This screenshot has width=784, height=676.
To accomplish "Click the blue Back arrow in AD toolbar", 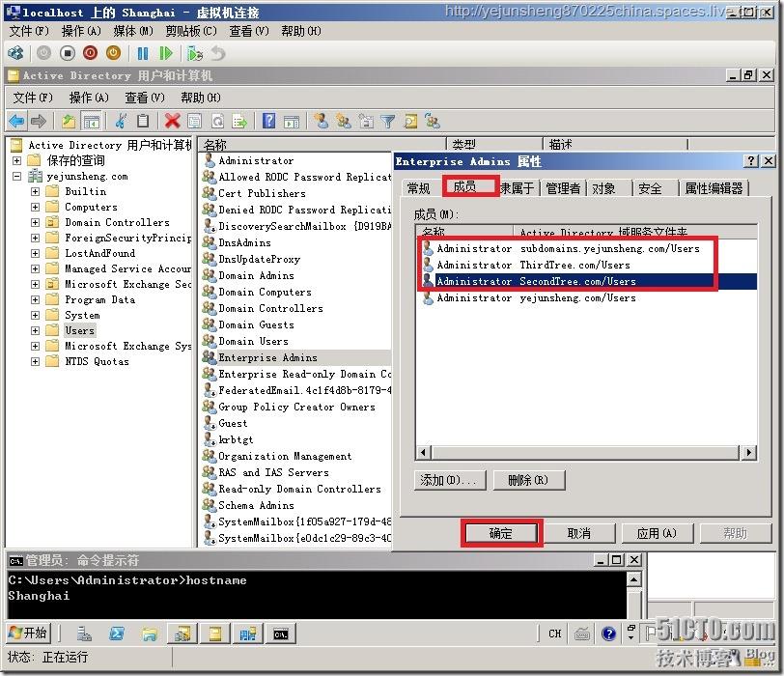I will (16, 121).
